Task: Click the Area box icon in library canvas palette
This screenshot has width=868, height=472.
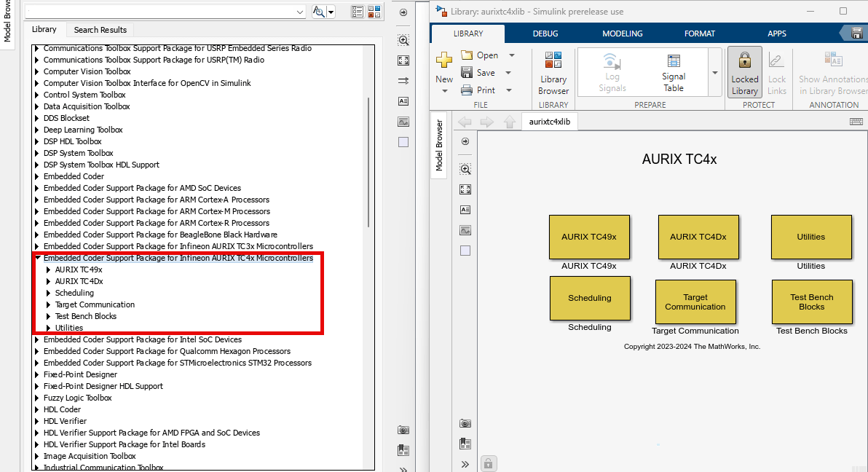Action: [465, 251]
